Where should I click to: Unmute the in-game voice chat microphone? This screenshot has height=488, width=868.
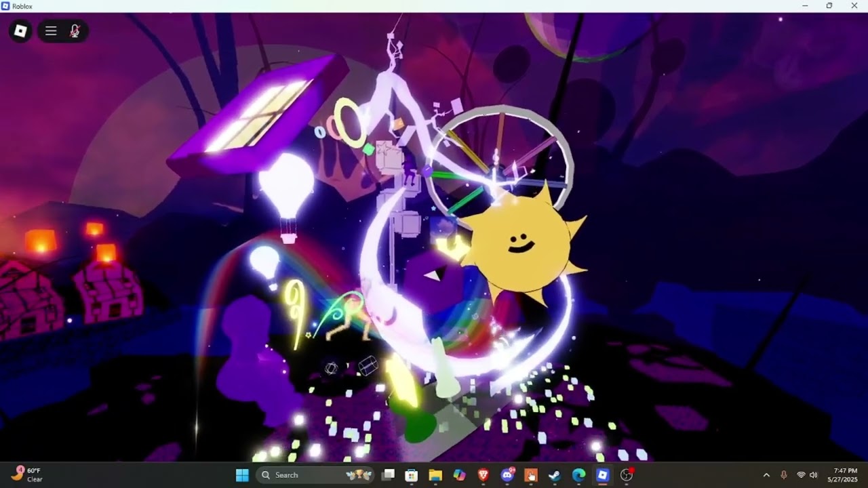75,31
